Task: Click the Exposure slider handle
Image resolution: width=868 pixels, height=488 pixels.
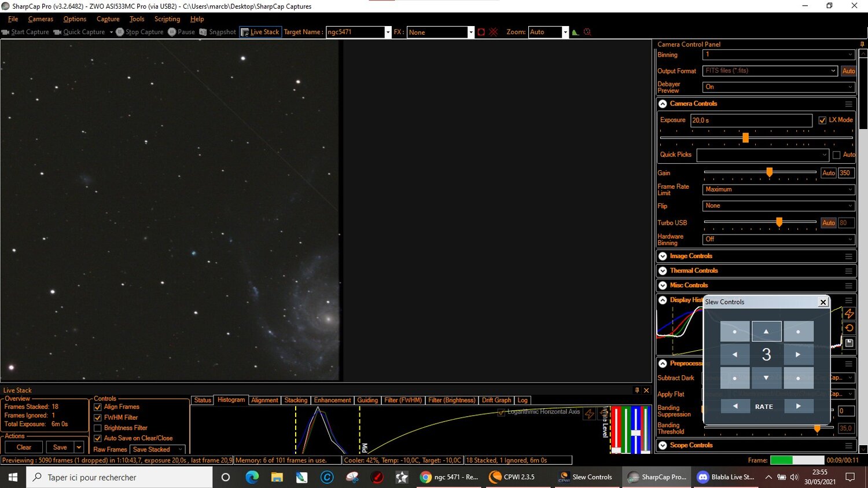Action: pyautogui.click(x=745, y=138)
